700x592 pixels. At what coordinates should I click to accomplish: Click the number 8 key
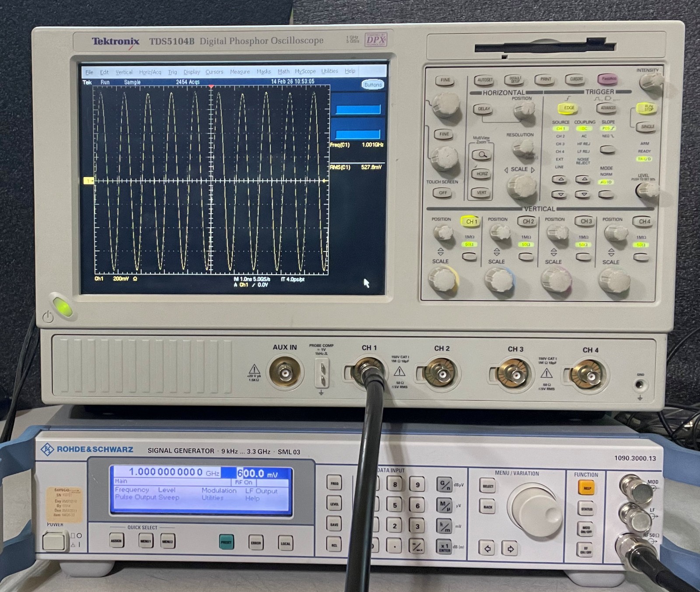395,484
